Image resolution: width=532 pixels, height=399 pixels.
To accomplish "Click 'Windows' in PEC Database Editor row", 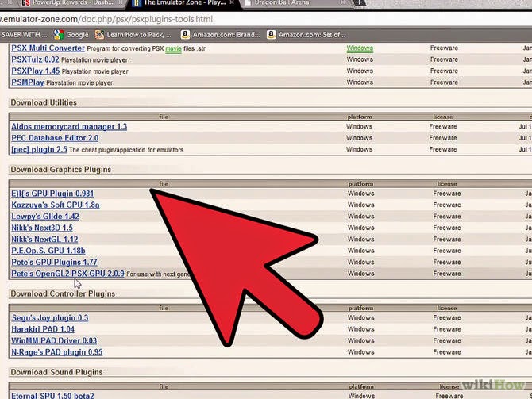I will pyautogui.click(x=360, y=138).
